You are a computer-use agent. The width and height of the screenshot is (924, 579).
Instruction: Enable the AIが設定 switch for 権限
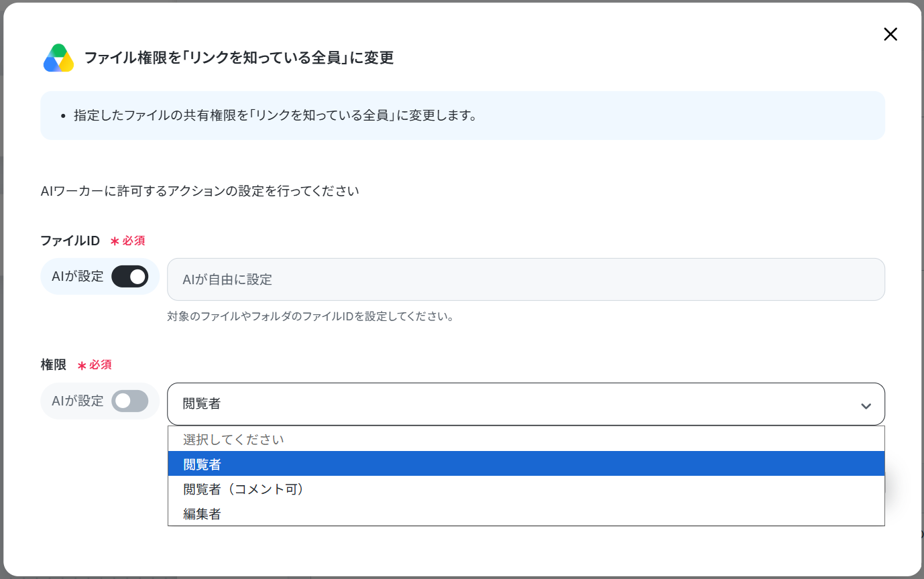point(129,401)
